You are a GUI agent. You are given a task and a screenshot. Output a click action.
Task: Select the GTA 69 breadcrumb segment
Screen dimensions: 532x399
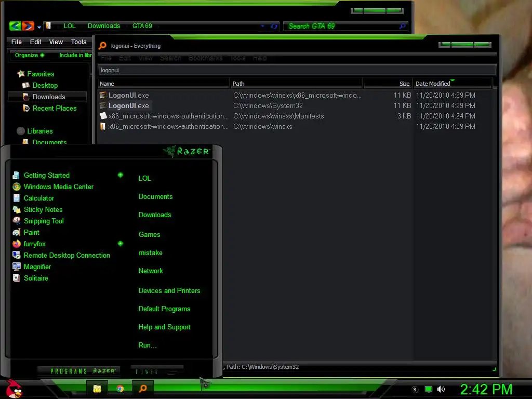coord(142,26)
